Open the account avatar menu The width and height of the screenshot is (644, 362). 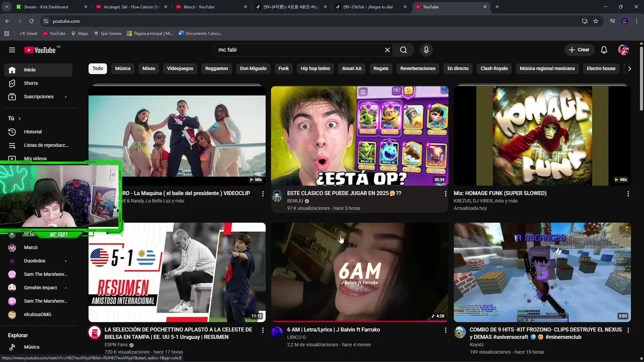click(623, 50)
